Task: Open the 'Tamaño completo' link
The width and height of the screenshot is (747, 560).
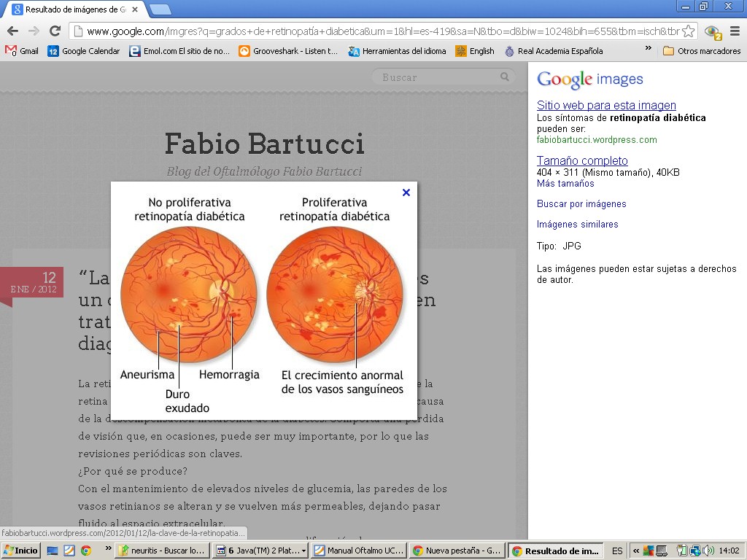Action: (582, 161)
